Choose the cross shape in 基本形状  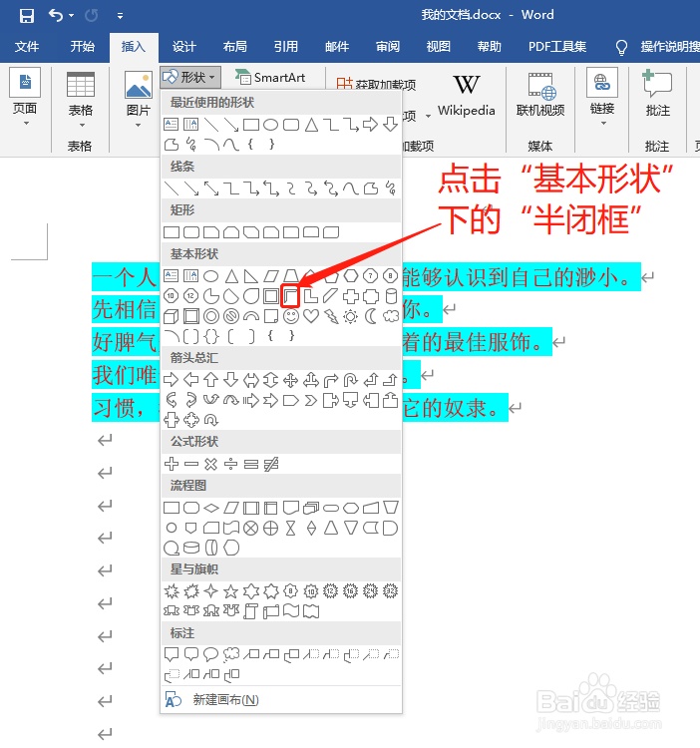coord(351,296)
